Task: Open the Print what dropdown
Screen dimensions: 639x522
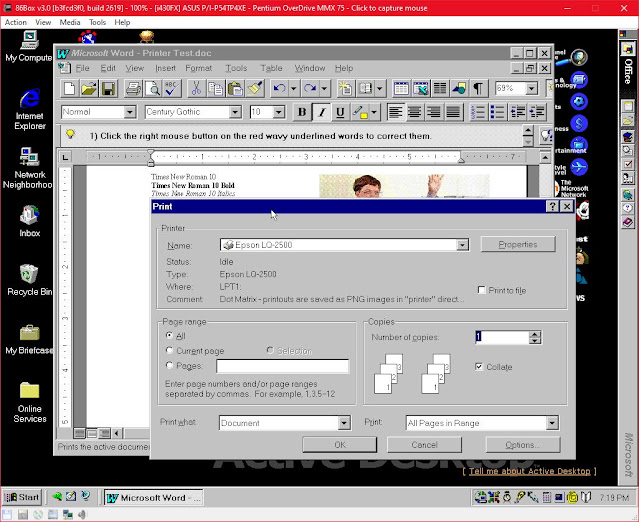Action: [344, 423]
